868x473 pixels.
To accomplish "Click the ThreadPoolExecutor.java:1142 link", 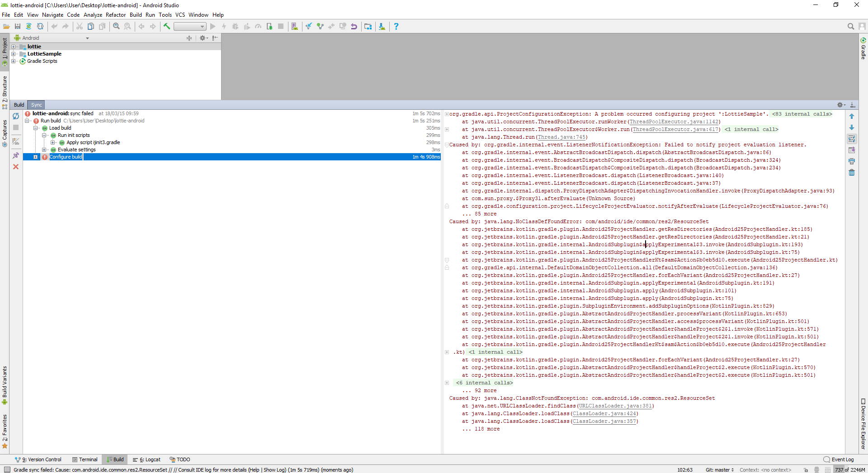I will [674, 122].
